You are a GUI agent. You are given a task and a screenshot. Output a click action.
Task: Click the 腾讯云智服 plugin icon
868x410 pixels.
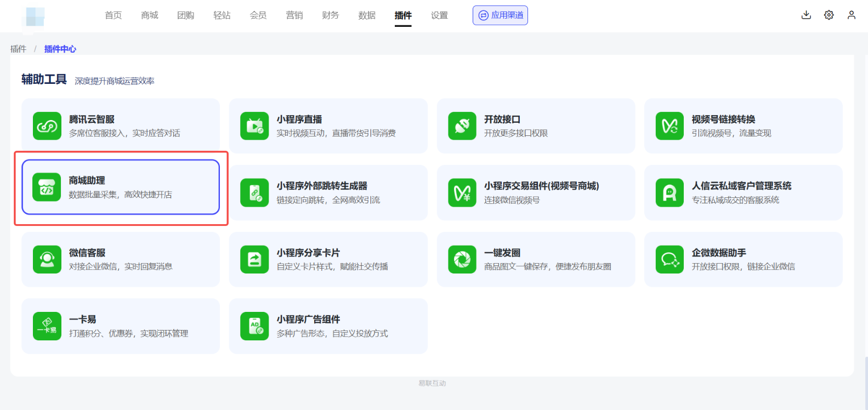tap(47, 126)
